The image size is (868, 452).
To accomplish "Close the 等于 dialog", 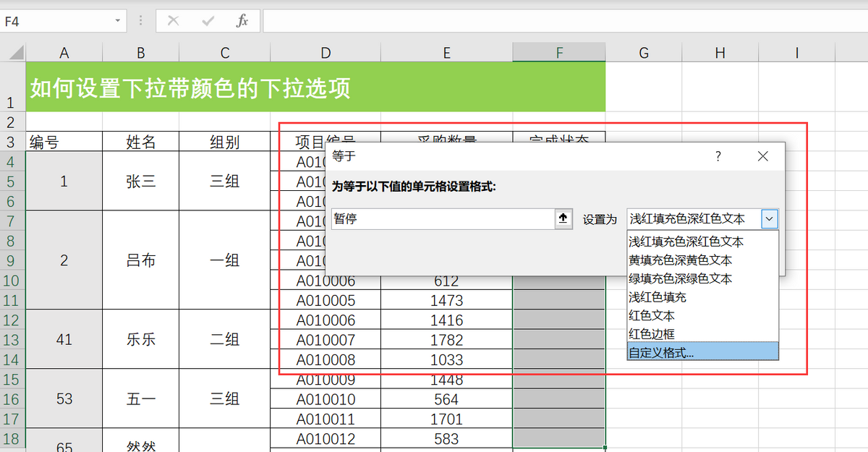I will 763,156.
